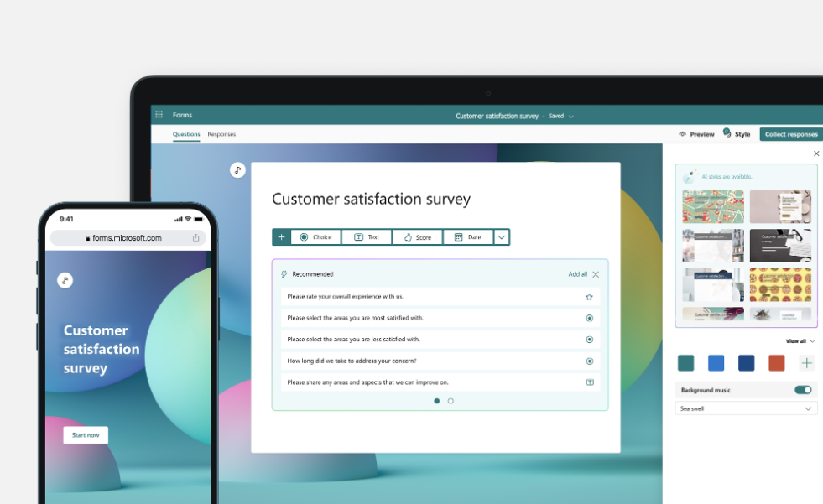Add a Text question
This screenshot has height=504, width=823.
coord(367,237)
